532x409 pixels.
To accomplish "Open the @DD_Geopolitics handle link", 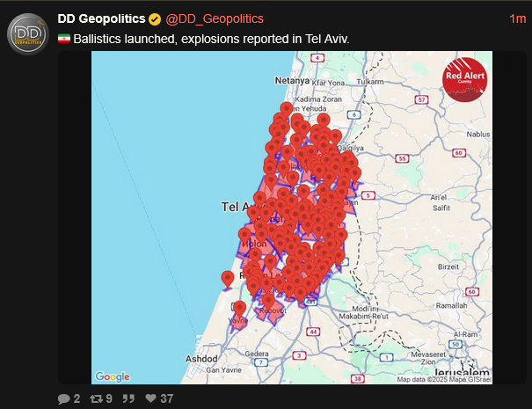I will click(215, 18).
